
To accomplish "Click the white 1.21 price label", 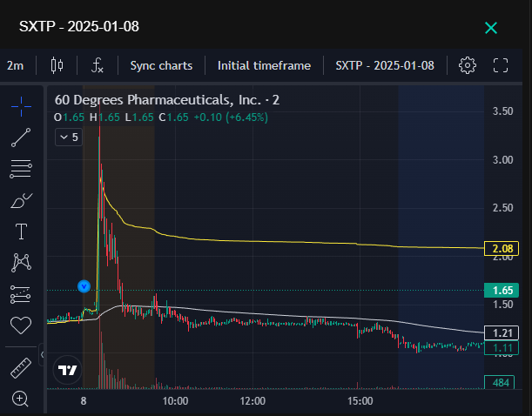I will click(502, 333).
